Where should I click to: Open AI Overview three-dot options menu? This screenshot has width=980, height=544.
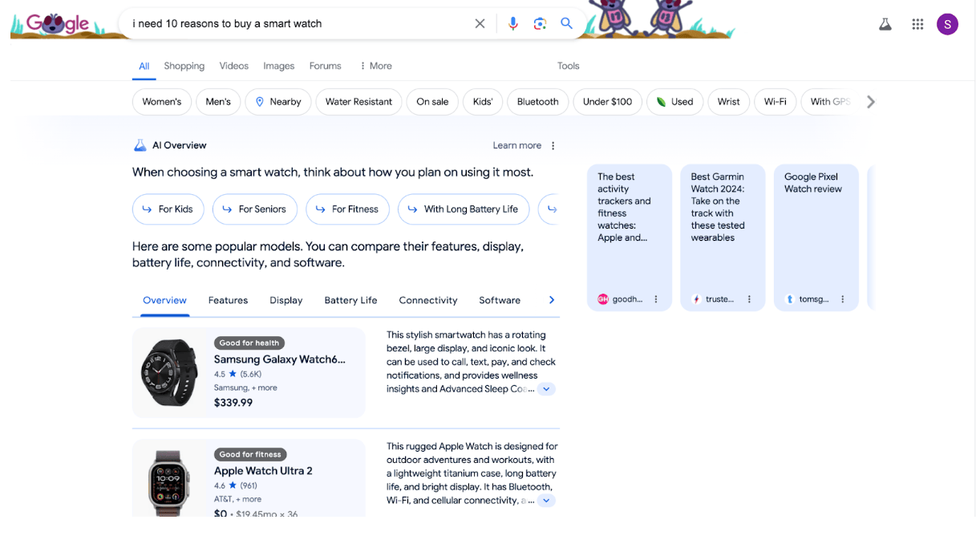click(553, 145)
